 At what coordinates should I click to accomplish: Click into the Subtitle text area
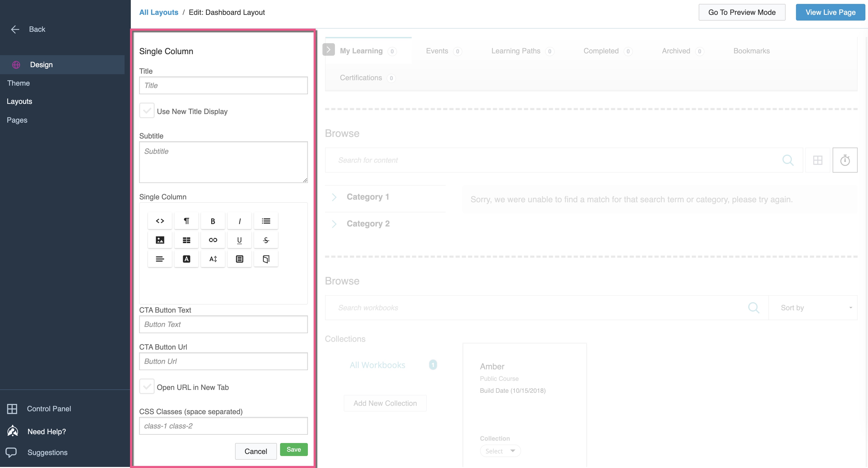223,162
